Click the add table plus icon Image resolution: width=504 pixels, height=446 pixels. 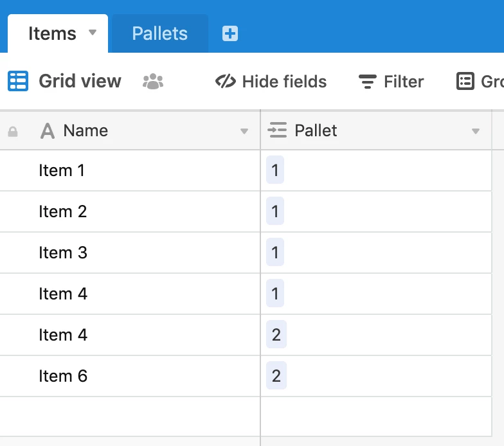(230, 33)
